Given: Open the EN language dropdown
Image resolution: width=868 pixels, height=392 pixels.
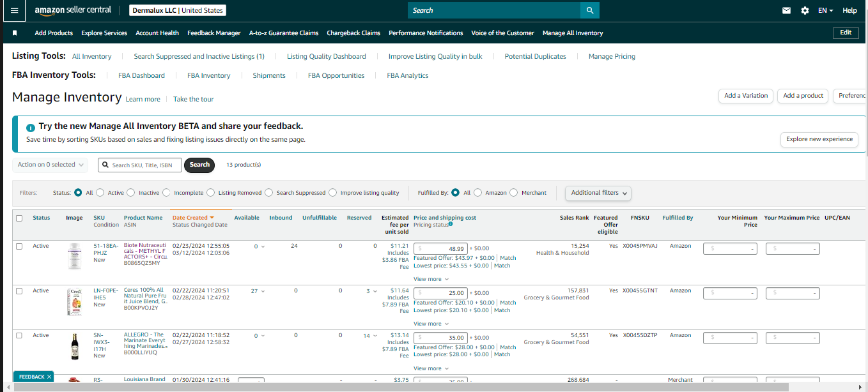Looking at the screenshot, I should coord(826,10).
